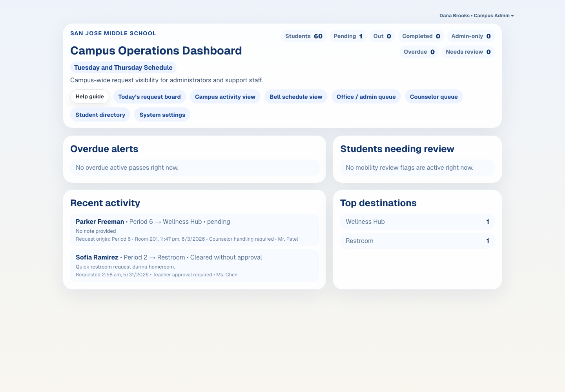Click the Pending 1 stat pill

tap(348, 36)
